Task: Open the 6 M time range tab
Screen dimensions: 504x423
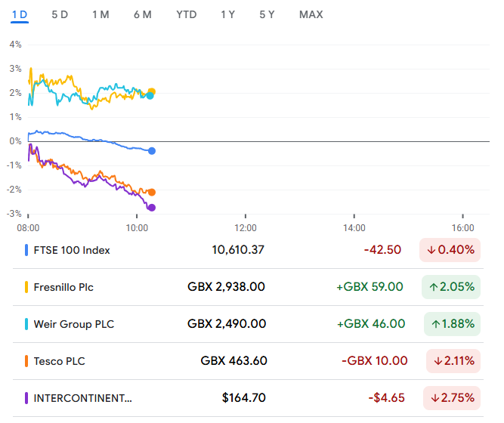Action: pos(142,15)
